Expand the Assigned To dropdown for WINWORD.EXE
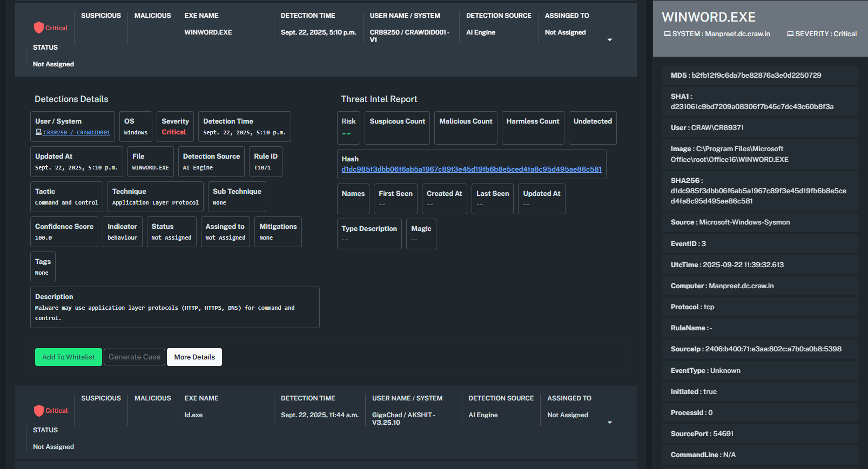This screenshot has width=868, height=469. click(x=610, y=40)
